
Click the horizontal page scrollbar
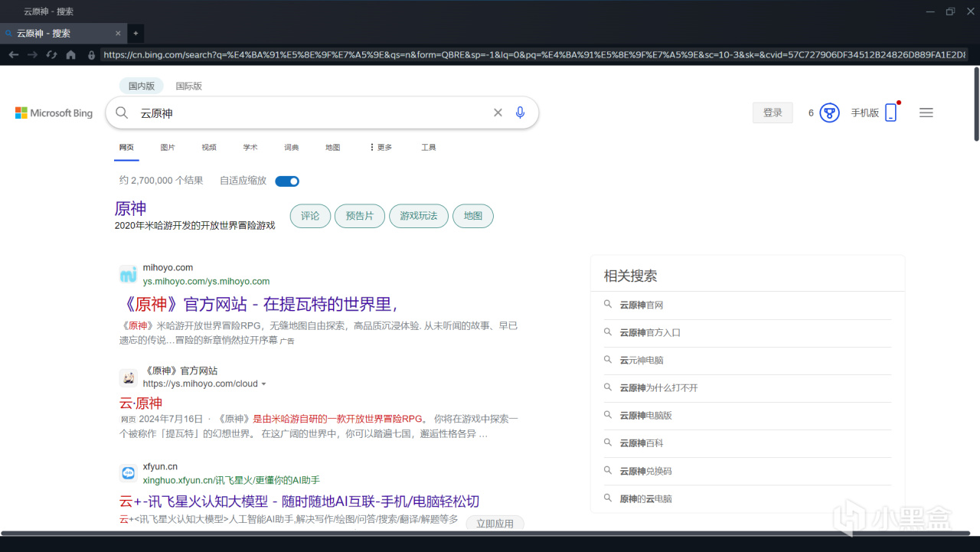485,533
